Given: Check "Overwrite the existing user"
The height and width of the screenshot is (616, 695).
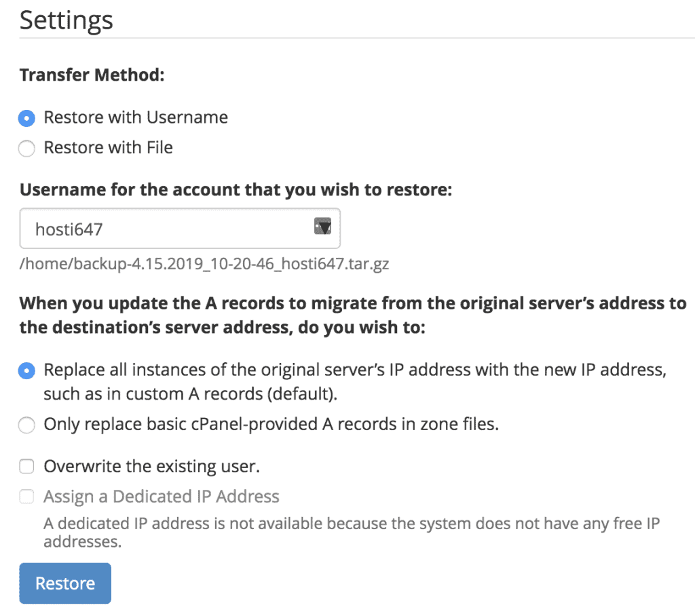Looking at the screenshot, I should tap(26, 466).
